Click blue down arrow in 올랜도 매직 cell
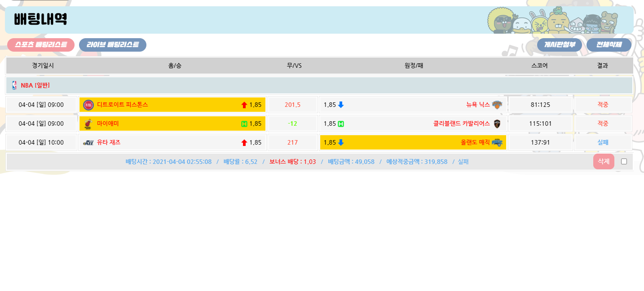Image resolution: width=644 pixels, height=291 pixels. [x=341, y=143]
